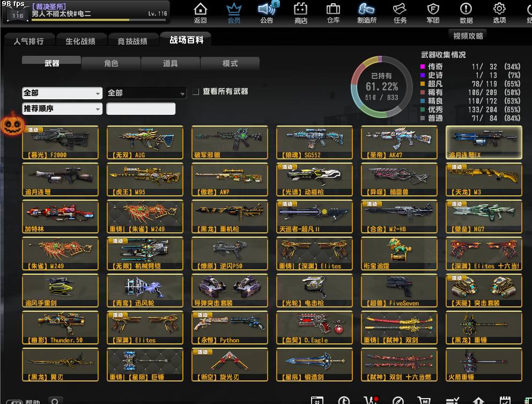Select the 模式 sub-tab
The image size is (532, 404).
coord(230,63)
